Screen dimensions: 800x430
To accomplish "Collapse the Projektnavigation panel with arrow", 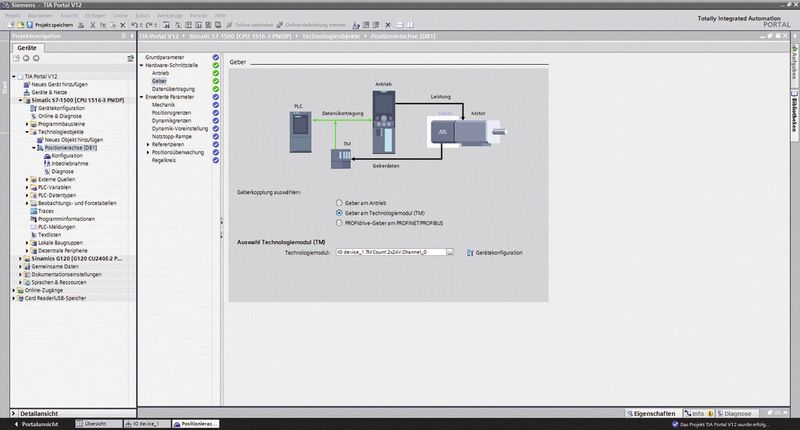I will pos(132,36).
